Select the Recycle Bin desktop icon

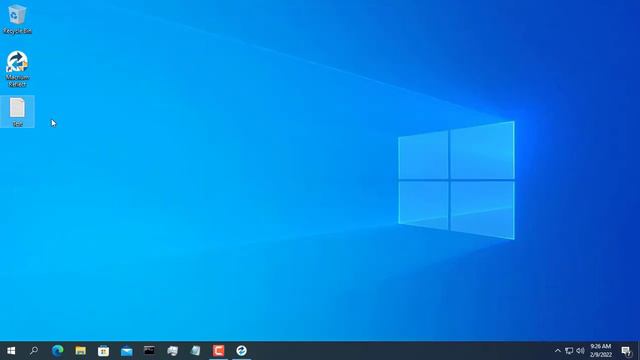point(17,19)
